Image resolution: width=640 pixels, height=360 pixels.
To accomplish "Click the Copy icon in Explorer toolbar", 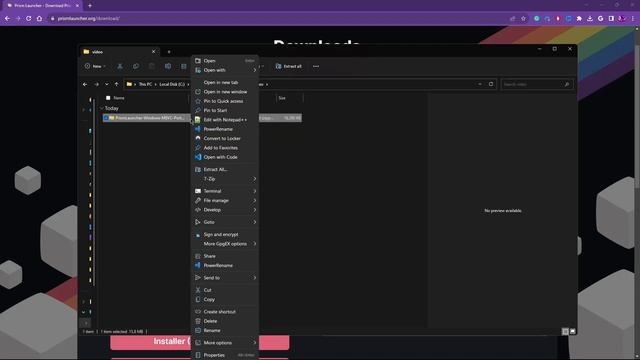I will tap(136, 66).
